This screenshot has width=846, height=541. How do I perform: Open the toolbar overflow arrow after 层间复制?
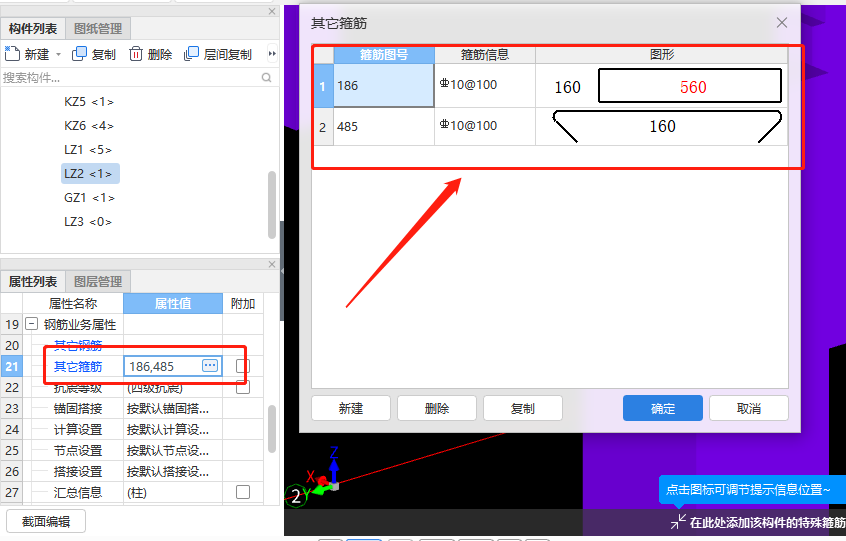click(x=272, y=53)
